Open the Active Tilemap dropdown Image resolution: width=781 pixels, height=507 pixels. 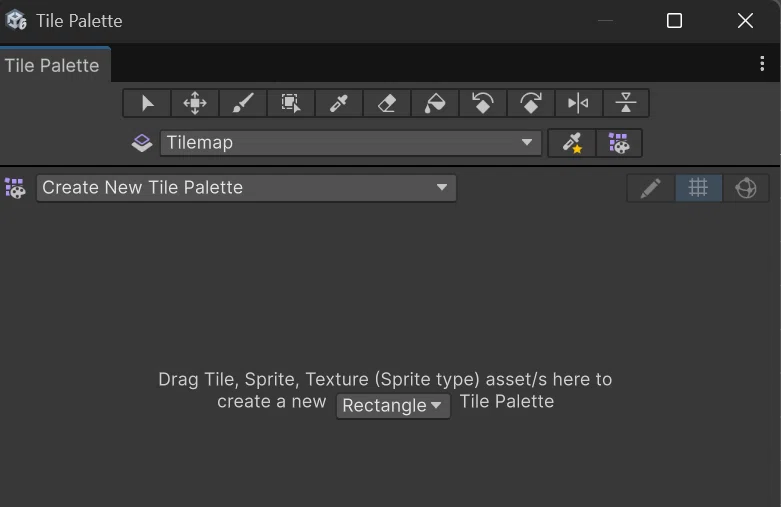[x=351, y=143]
